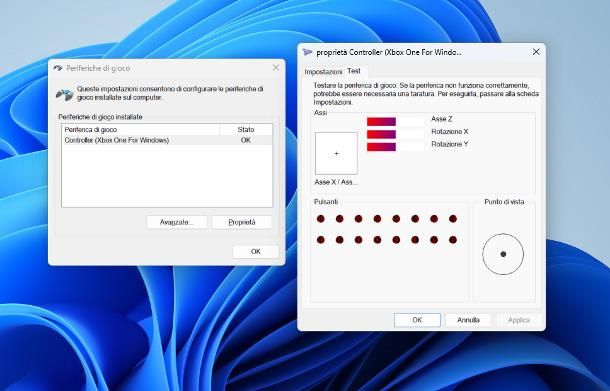Click the Asse X / Ass... label under the box
Image resolution: width=610 pixels, height=391 pixels.
[336, 182]
